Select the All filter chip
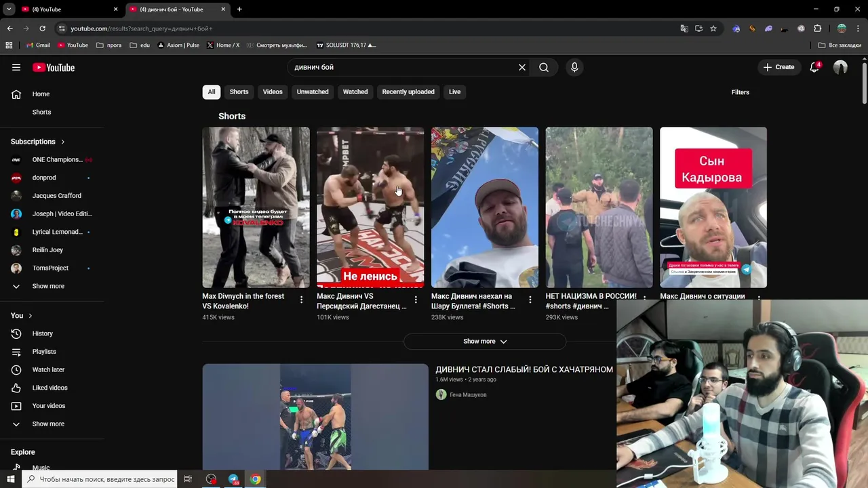Viewport: 868px width, 488px height. pyautogui.click(x=212, y=92)
